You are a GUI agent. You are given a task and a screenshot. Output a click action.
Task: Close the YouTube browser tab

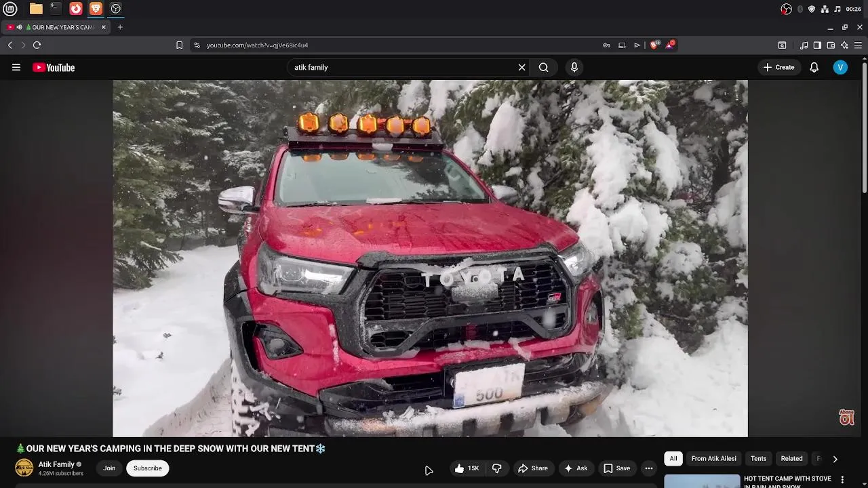point(104,27)
